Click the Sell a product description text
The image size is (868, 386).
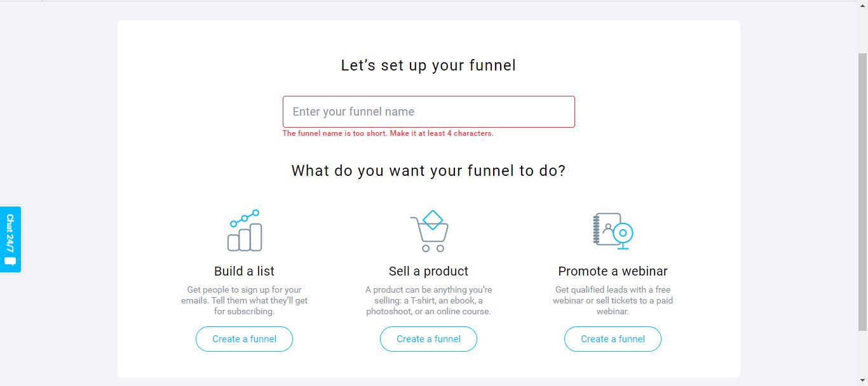point(428,300)
